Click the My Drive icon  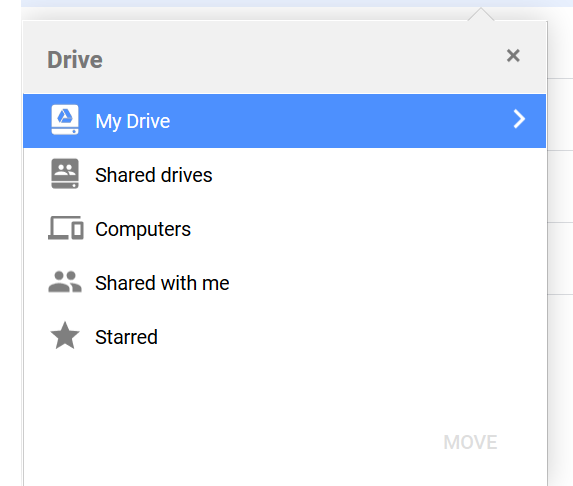(65, 120)
